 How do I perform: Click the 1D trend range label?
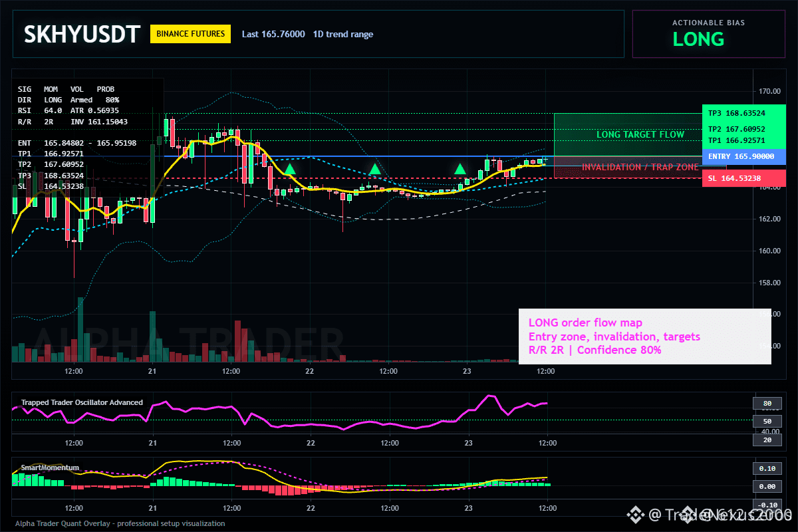click(x=343, y=34)
